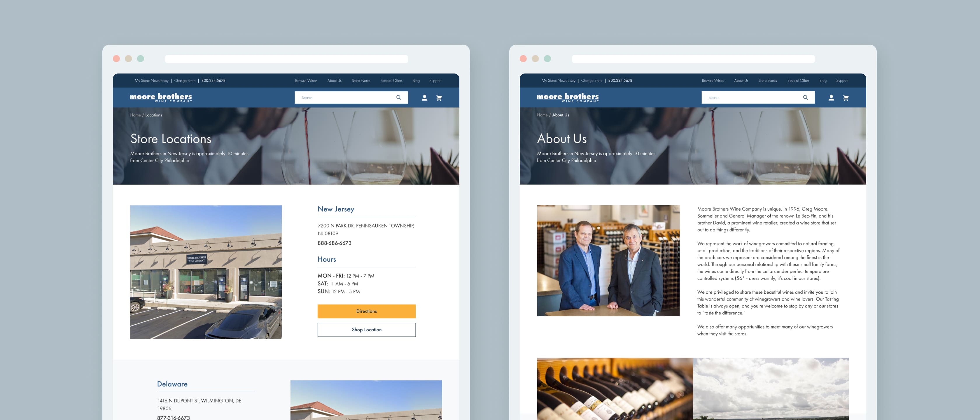Click the Moore Brothers logo in left window

(x=160, y=97)
